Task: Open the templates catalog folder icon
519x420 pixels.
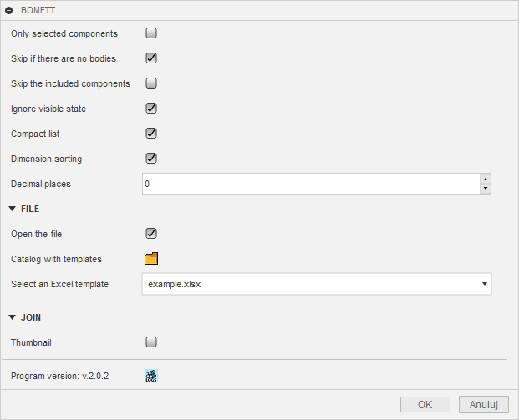Action: [151, 259]
